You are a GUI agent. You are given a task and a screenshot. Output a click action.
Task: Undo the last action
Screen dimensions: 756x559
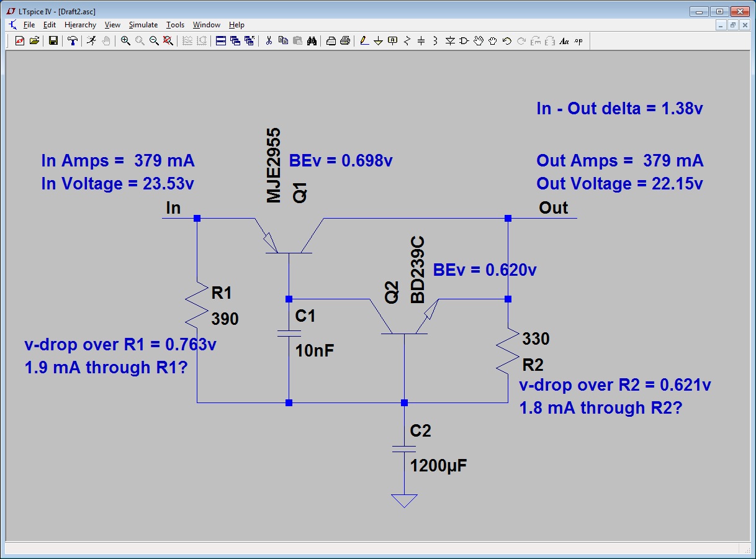click(507, 41)
